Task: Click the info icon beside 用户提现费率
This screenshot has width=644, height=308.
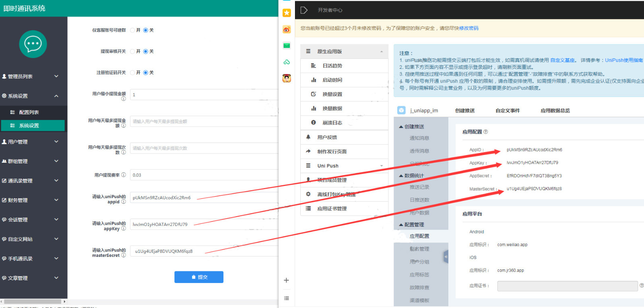Action: click(x=124, y=175)
